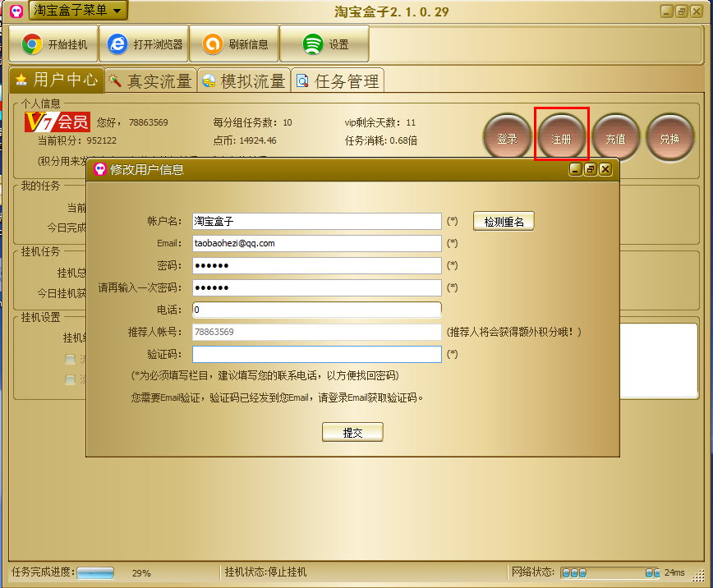Click 刷新信息 toolbar button
The width and height of the screenshot is (713, 588).
pyautogui.click(x=234, y=44)
